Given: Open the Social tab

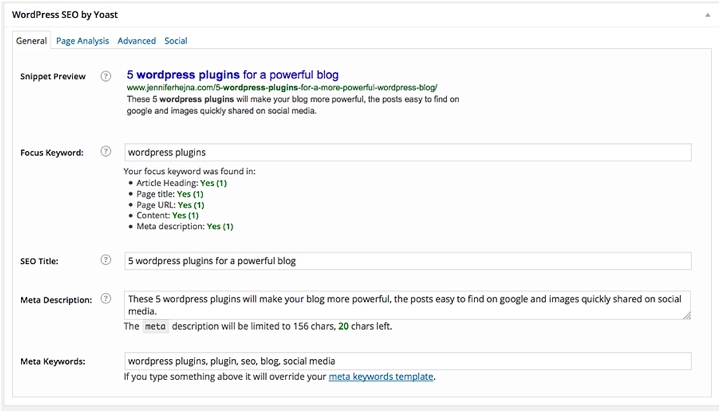Looking at the screenshot, I should pos(176,41).
